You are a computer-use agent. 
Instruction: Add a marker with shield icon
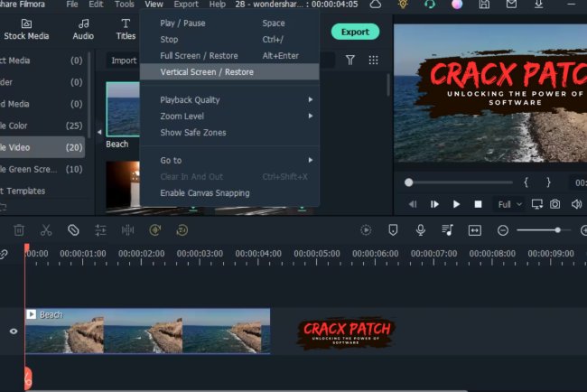[393, 230]
